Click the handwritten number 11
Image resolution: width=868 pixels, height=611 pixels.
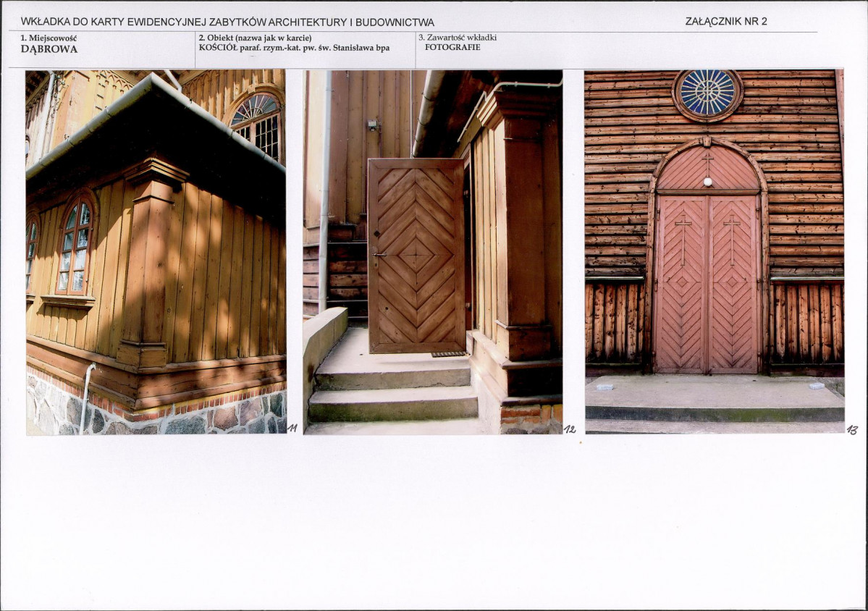pyautogui.click(x=292, y=428)
